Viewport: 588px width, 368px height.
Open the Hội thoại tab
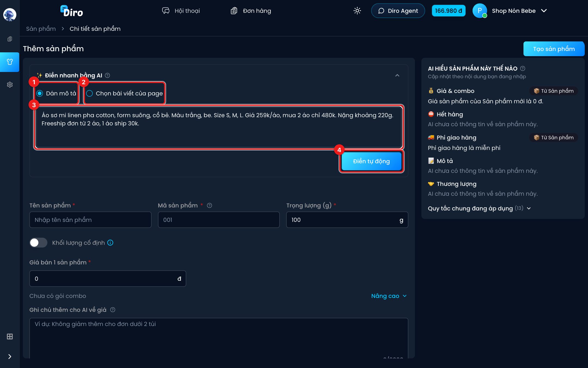pos(181,11)
